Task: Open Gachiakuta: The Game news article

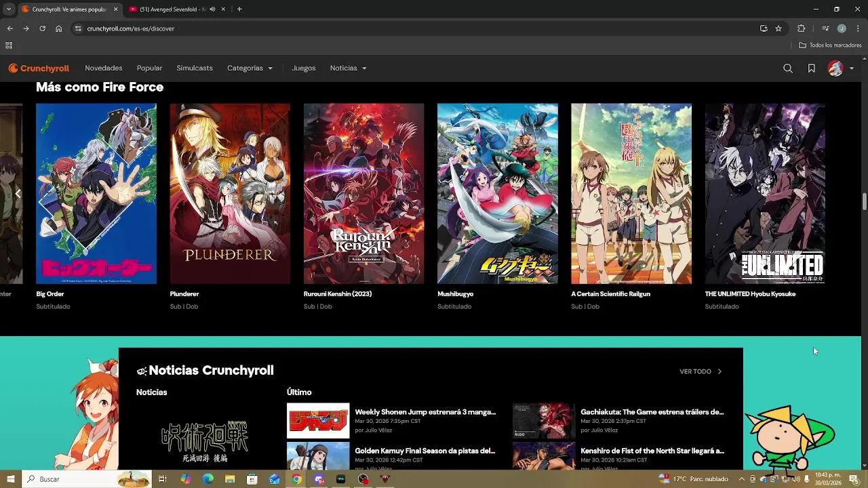Action: tap(652, 412)
